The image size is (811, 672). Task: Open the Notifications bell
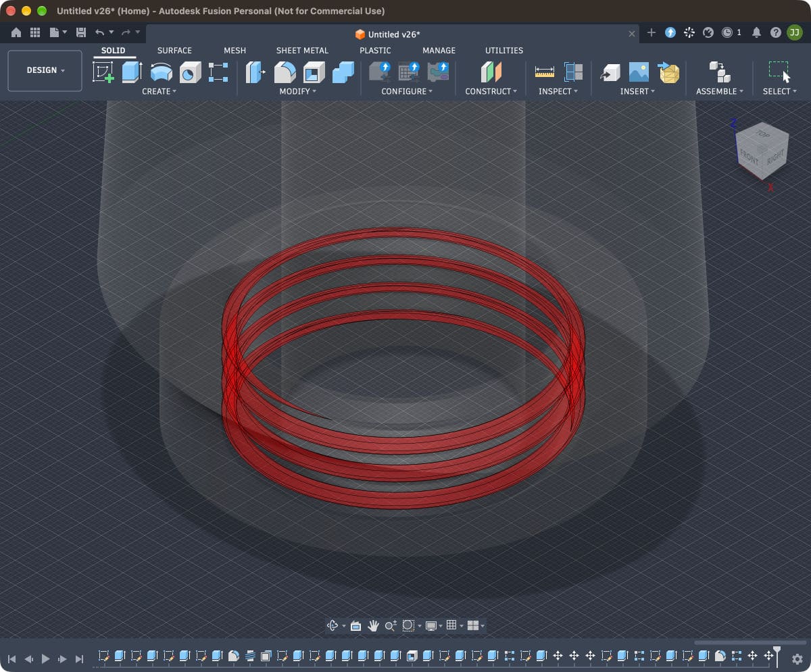pos(756,32)
